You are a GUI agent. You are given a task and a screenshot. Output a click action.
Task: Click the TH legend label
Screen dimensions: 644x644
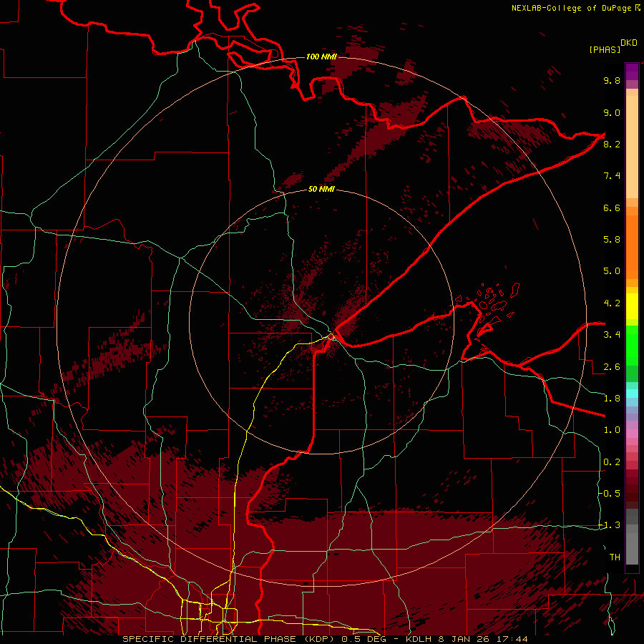pos(615,557)
